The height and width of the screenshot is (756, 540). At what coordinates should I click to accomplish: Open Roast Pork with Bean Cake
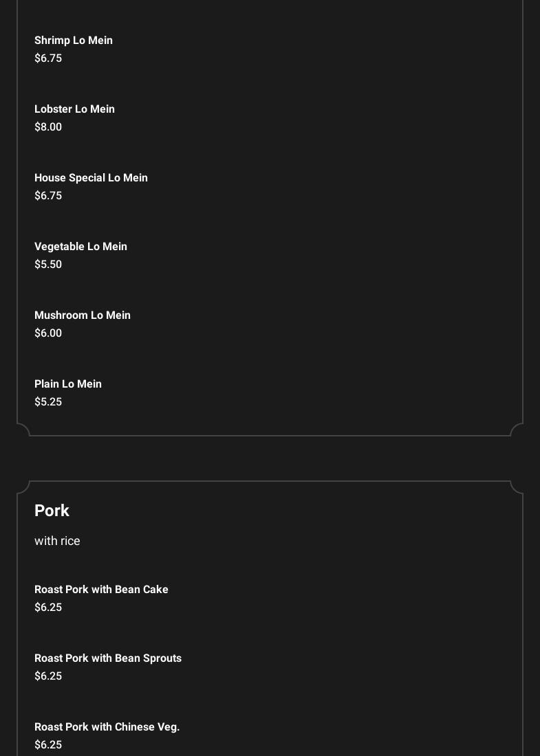click(101, 590)
